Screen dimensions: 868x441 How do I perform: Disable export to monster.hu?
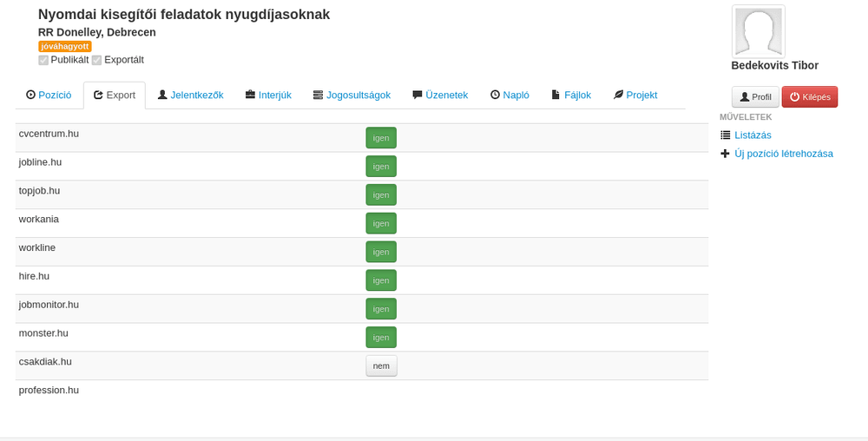[381, 338]
